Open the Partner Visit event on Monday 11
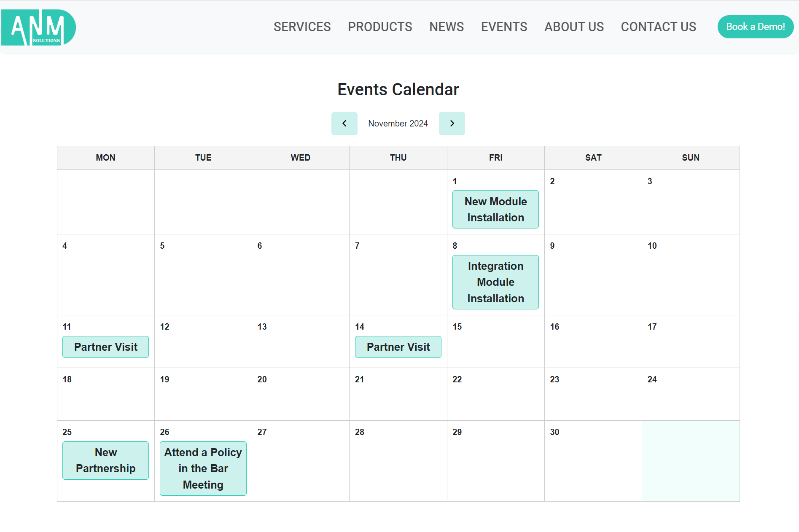 [105, 347]
